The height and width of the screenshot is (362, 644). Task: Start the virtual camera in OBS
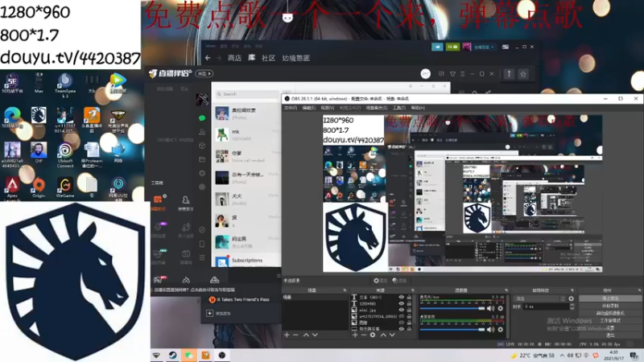[x=610, y=313]
